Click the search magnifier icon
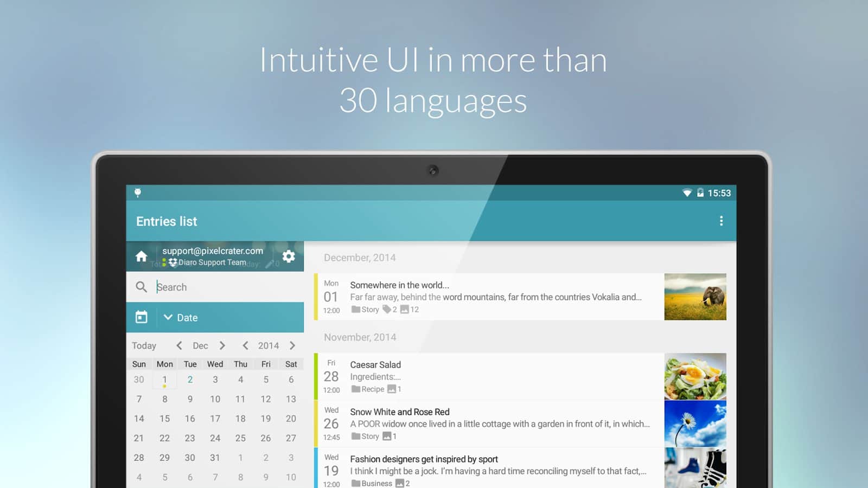 141,287
